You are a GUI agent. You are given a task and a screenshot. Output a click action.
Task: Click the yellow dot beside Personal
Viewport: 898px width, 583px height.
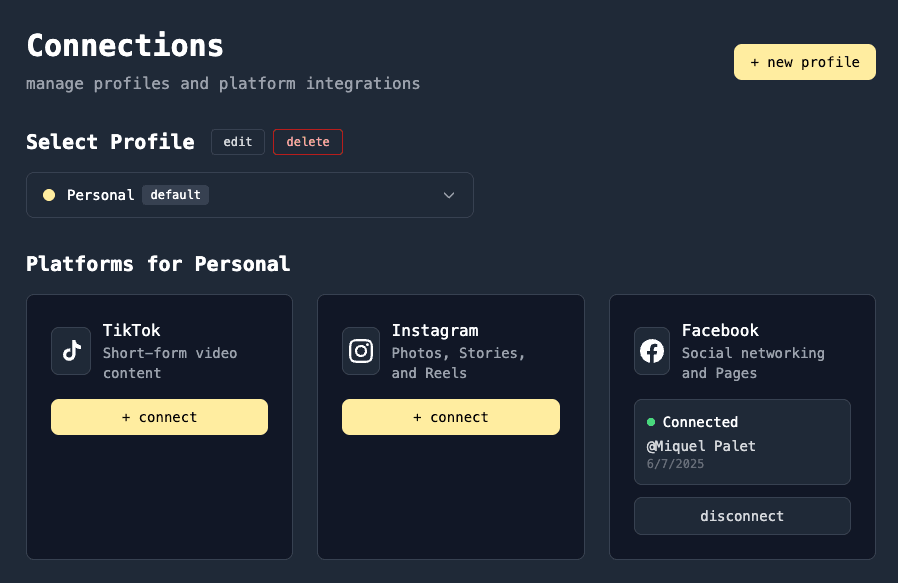pos(48,195)
